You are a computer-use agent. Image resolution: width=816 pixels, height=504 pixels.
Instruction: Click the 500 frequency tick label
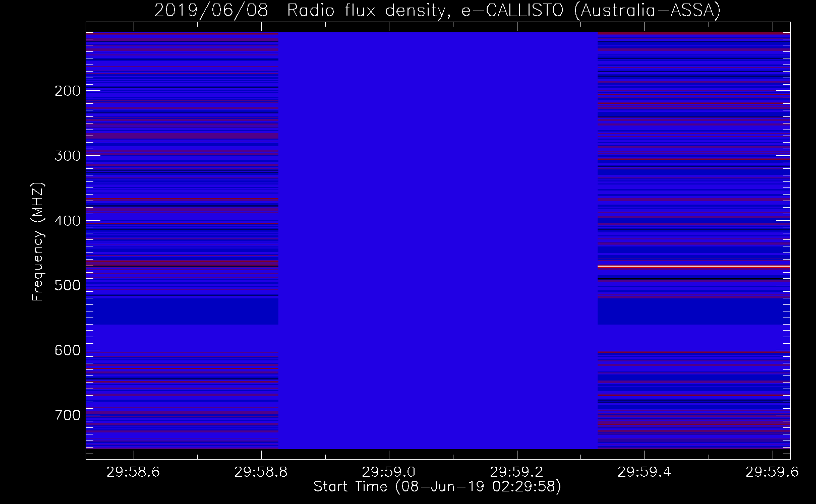68,285
